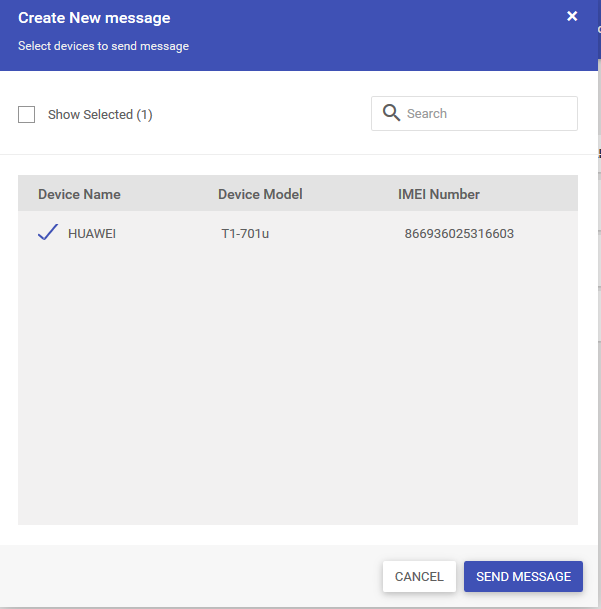The height and width of the screenshot is (609, 601).
Task: Click the Show Selected (1) label
Action: point(100,115)
